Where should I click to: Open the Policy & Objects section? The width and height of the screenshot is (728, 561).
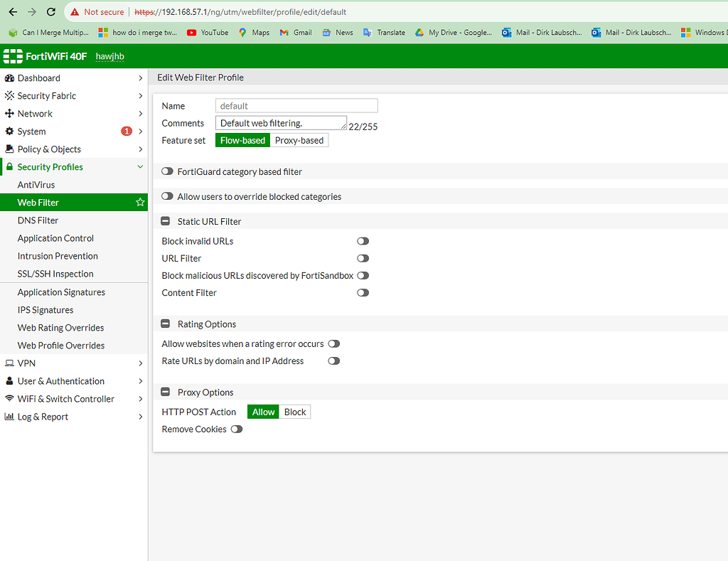pyautogui.click(x=49, y=149)
